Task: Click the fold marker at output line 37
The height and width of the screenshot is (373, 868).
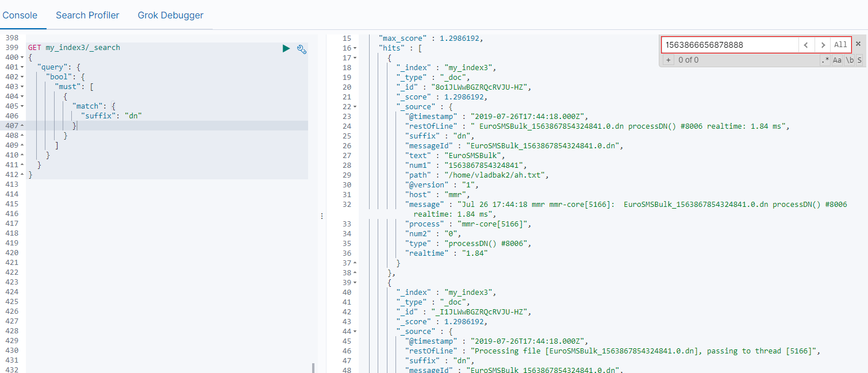Action: coord(355,263)
